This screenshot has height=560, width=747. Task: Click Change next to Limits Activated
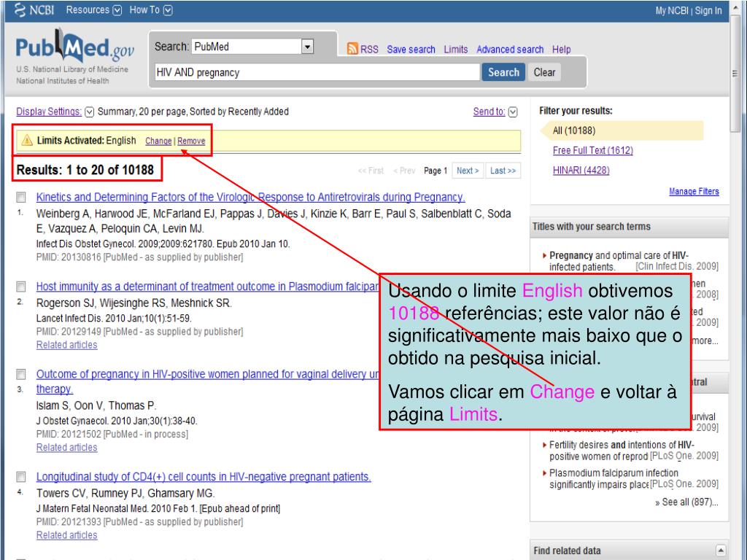coord(158,141)
